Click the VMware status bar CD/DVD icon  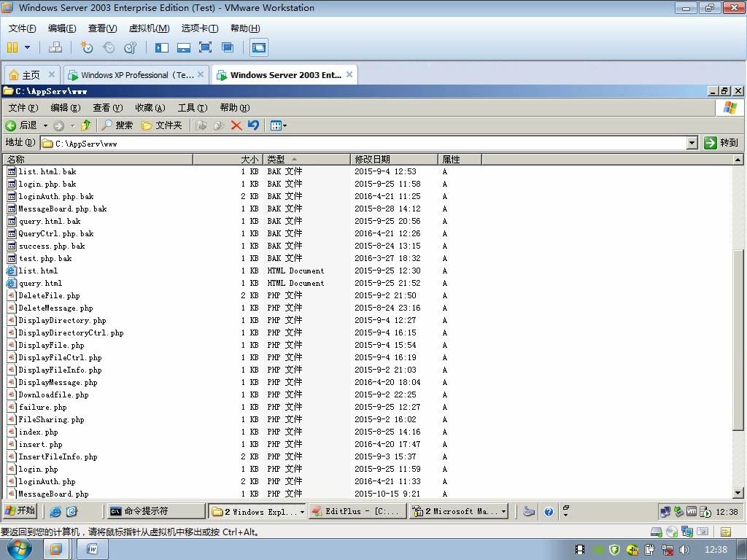(x=672, y=532)
